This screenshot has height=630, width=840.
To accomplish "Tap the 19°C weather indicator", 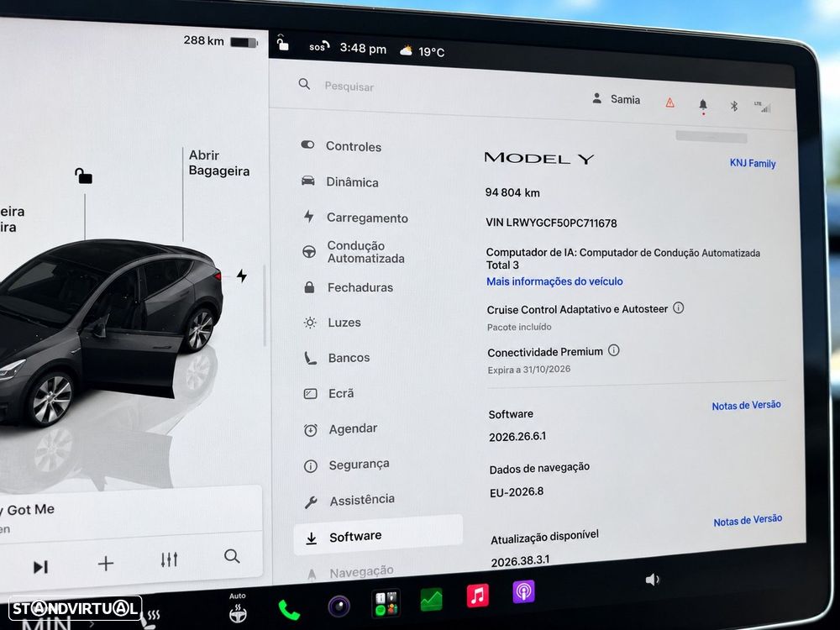I will pyautogui.click(x=423, y=51).
